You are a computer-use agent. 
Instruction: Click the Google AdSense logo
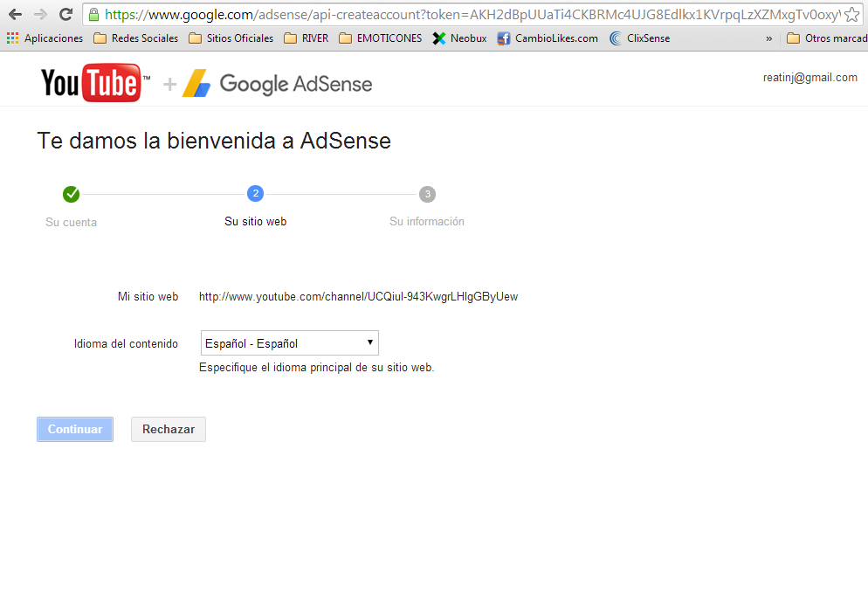(278, 84)
